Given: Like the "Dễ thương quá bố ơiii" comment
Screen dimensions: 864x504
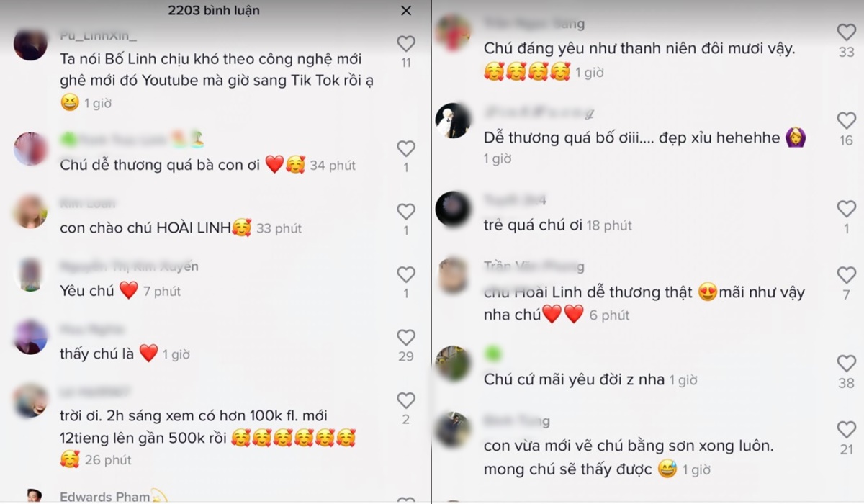Looking at the screenshot, I should point(847,120).
